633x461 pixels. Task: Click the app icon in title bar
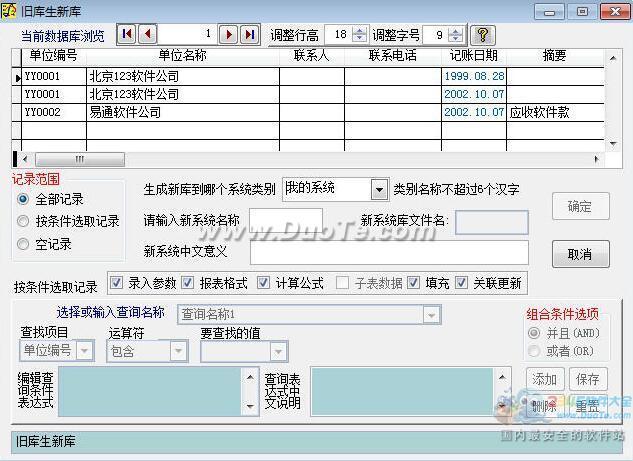pyautogui.click(x=7, y=10)
